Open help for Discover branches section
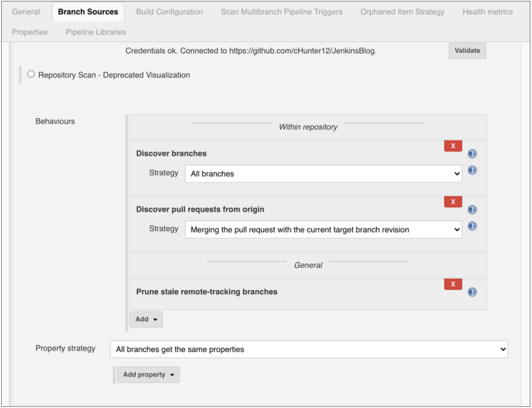 [472, 154]
